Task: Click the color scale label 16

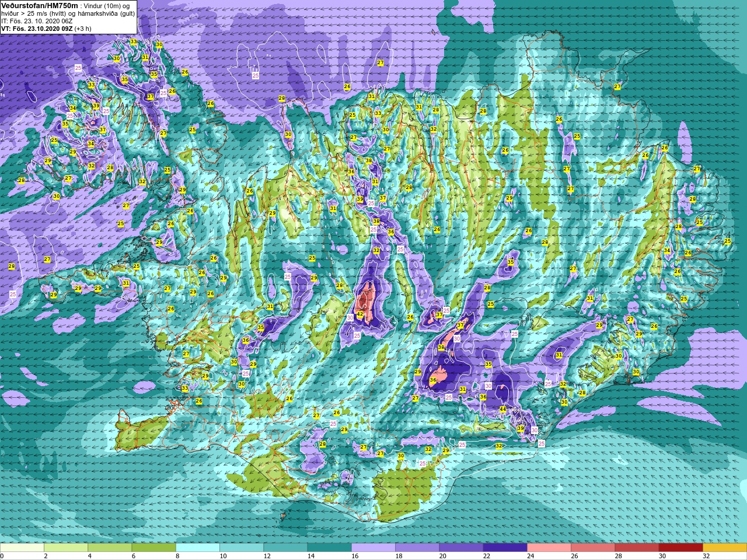Action: [x=355, y=556]
